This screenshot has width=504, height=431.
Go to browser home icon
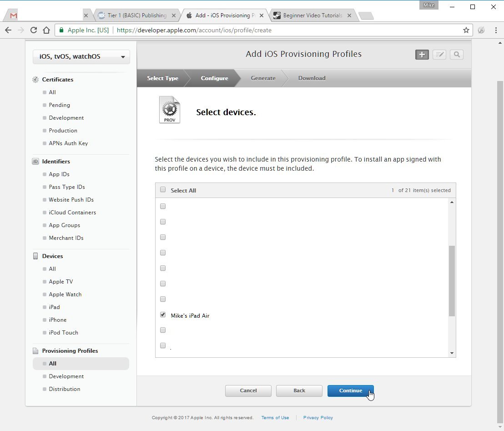[x=46, y=30]
